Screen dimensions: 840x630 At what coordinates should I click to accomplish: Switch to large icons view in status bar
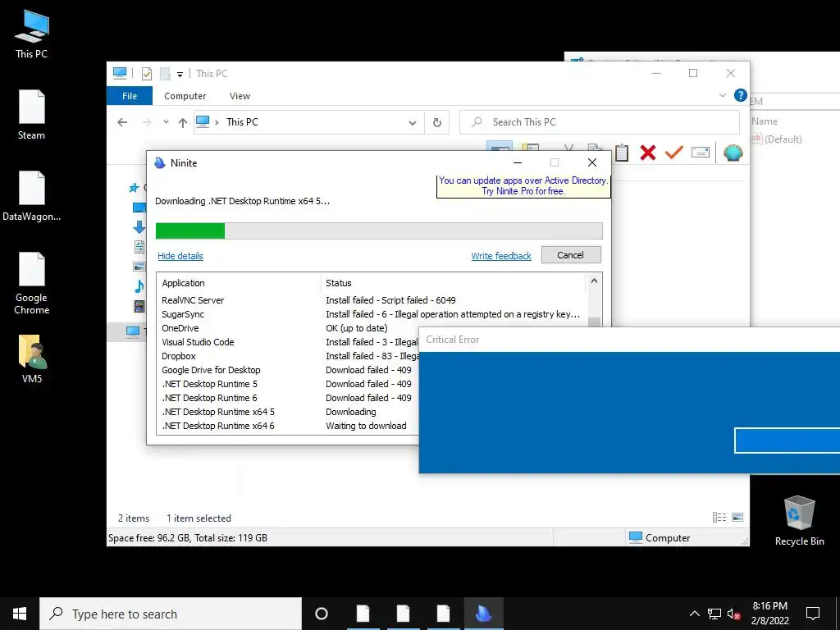tap(737, 518)
